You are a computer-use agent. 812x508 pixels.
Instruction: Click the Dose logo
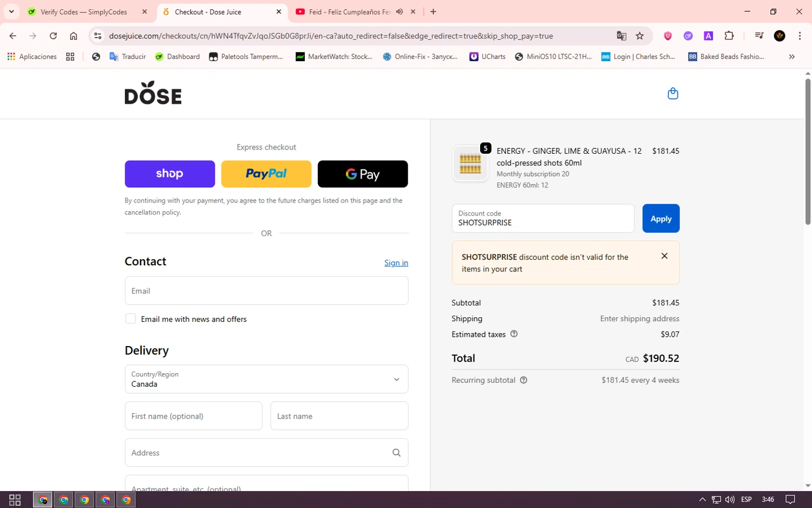(153, 93)
